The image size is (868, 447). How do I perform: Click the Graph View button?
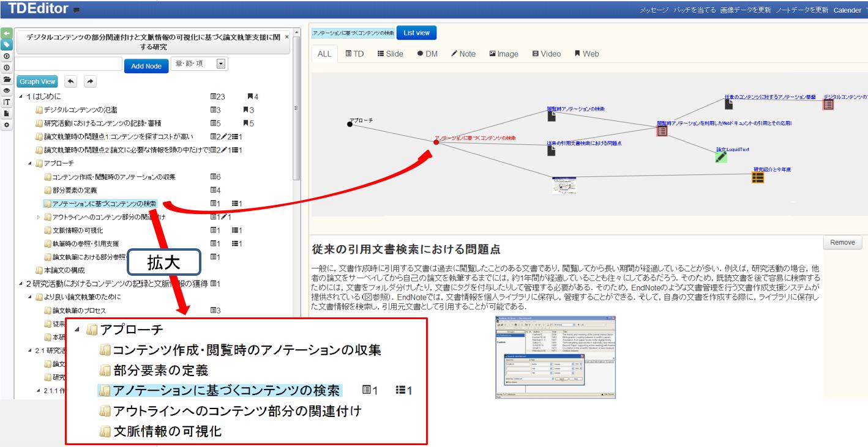pyautogui.click(x=37, y=81)
